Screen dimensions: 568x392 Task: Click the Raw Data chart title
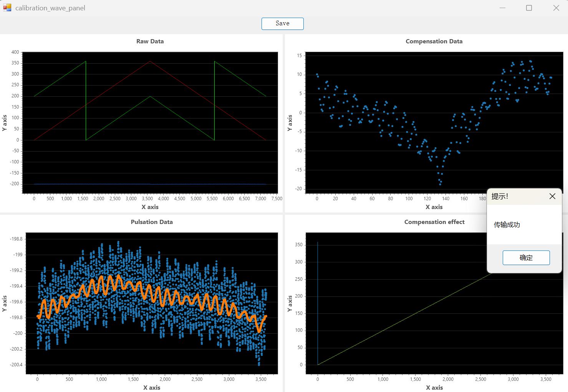tap(150, 41)
